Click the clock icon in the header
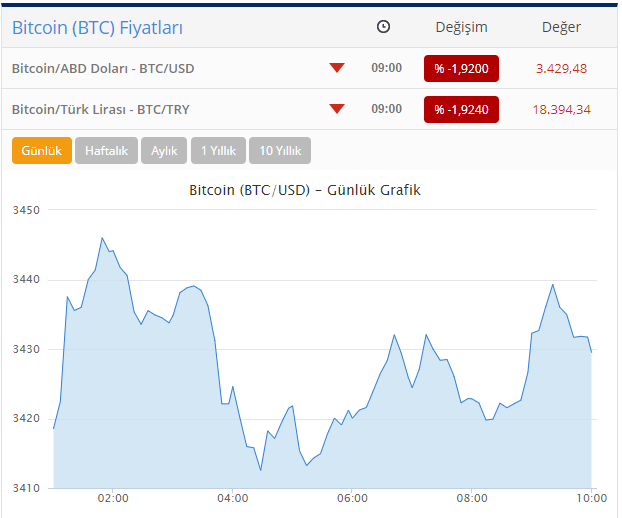 383,27
